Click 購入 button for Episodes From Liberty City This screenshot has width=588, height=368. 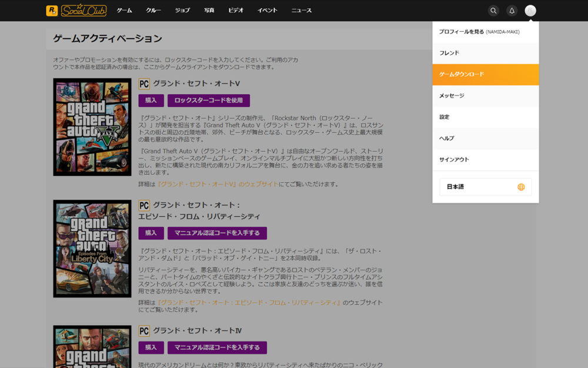(x=151, y=233)
